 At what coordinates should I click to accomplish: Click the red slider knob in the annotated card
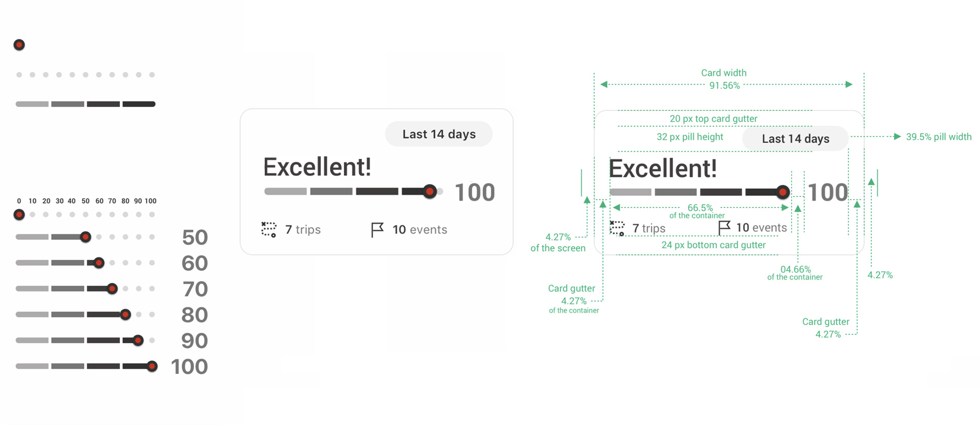click(783, 192)
